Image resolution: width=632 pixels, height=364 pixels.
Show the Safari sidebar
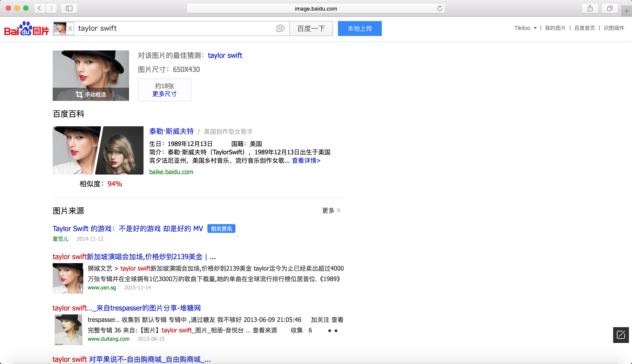(x=69, y=8)
